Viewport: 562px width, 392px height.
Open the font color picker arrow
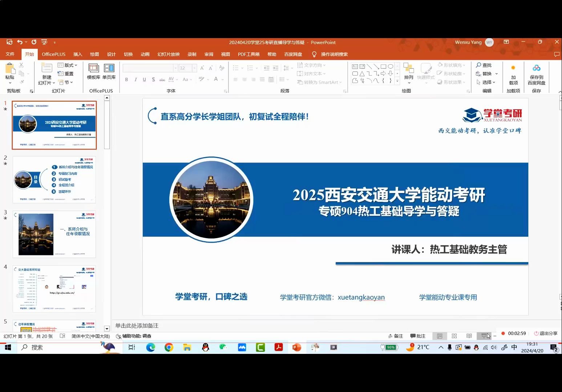(x=223, y=79)
